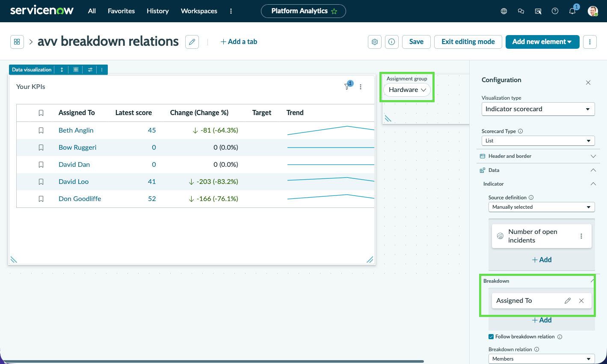The width and height of the screenshot is (607, 364).
Task: Open dashboard settings gear icon
Action: [375, 42]
